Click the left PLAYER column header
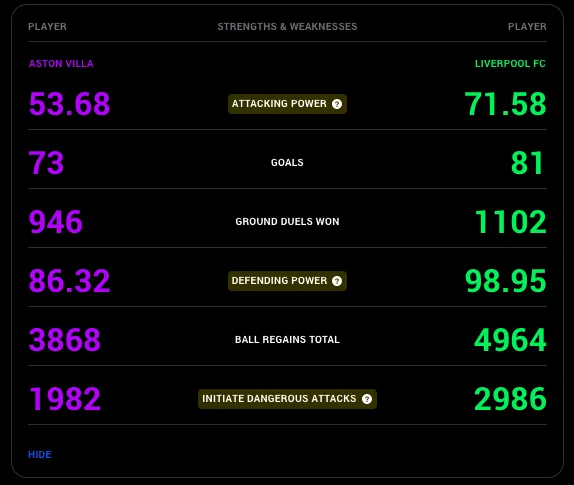The width and height of the screenshot is (574, 485). (48, 27)
